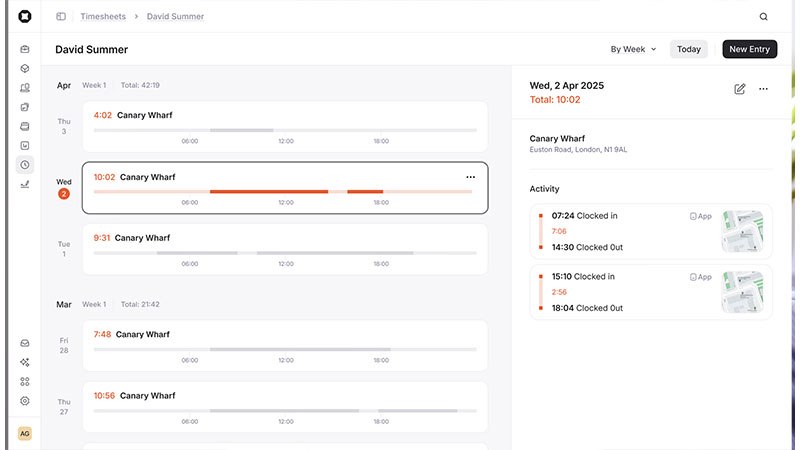Click the Today button

coord(689,49)
